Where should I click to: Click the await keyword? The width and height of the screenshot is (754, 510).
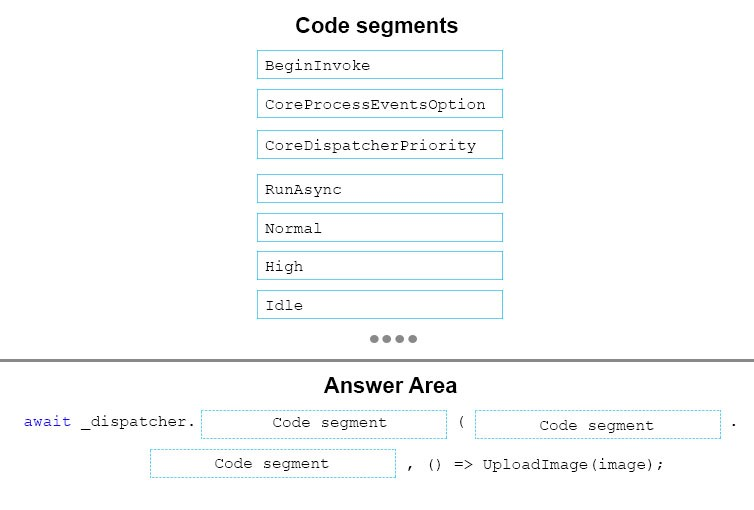47,422
